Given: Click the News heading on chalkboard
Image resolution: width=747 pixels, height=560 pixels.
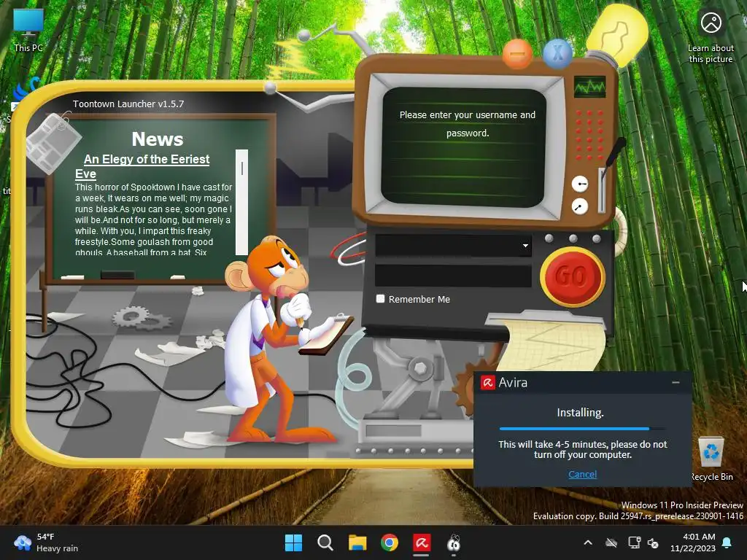Looking at the screenshot, I should (x=158, y=139).
